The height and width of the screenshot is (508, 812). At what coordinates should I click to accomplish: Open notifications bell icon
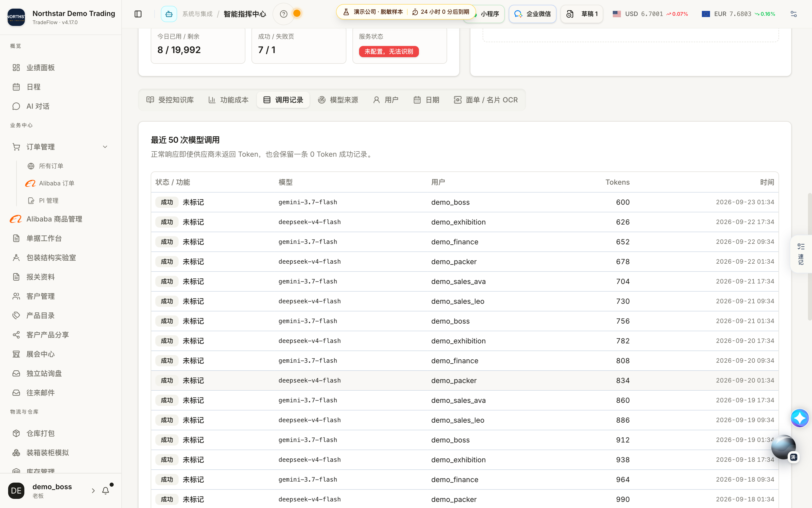106,490
